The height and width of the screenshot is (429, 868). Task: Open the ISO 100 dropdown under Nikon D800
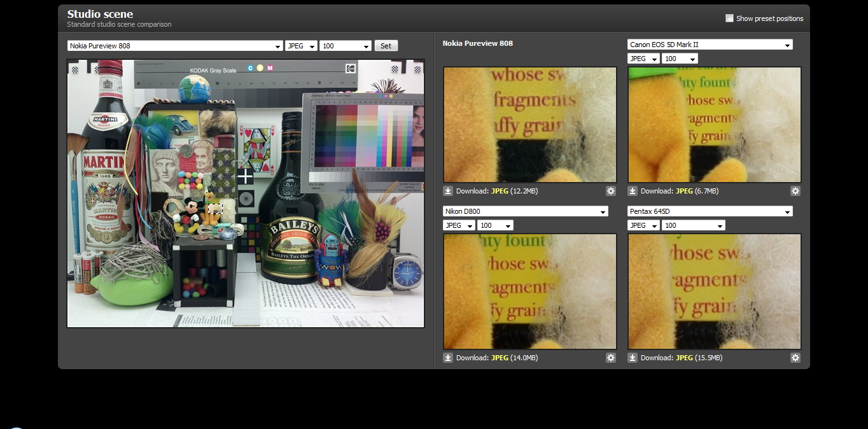495,225
